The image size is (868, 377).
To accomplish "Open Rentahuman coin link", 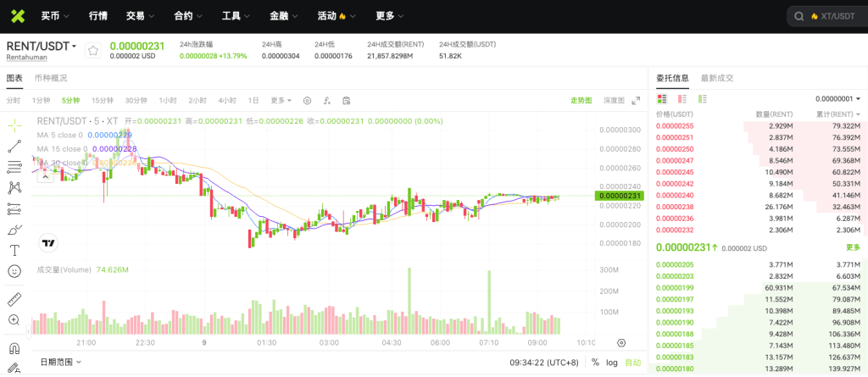I will [26, 57].
